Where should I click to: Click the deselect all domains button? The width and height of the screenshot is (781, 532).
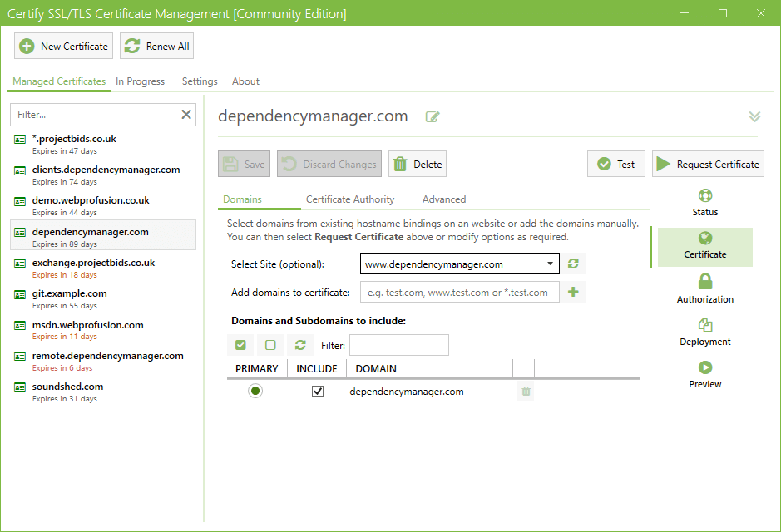270,345
